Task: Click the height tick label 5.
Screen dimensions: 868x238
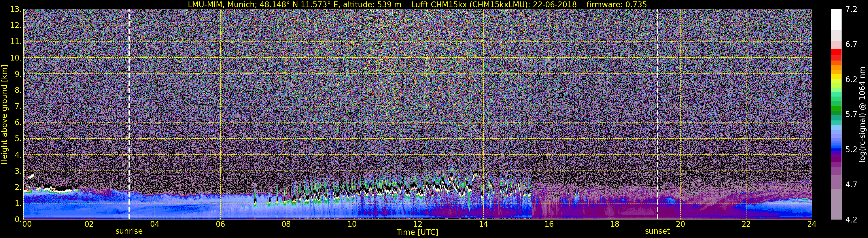Action: (18, 139)
